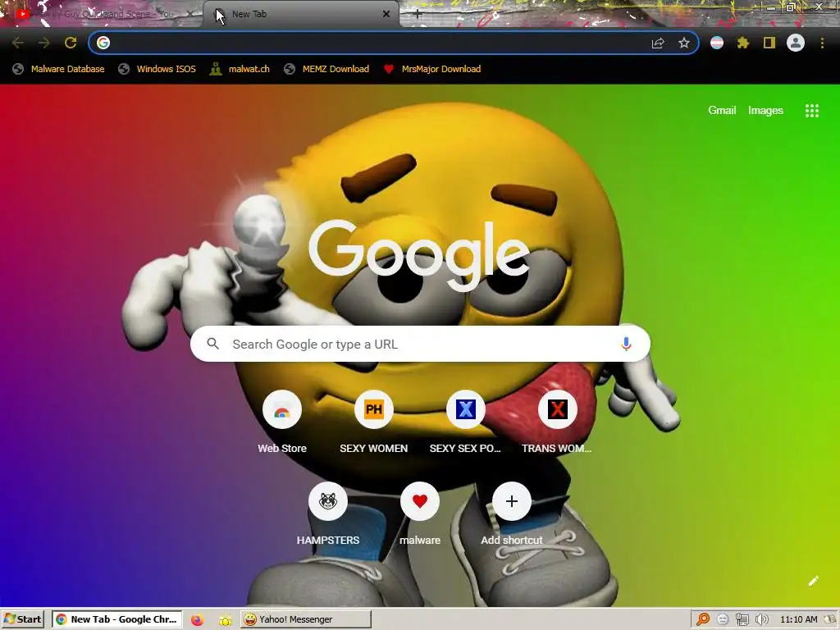Open the Windows Start menu
Image resolution: width=840 pixels, height=630 pixels.
click(x=22, y=619)
